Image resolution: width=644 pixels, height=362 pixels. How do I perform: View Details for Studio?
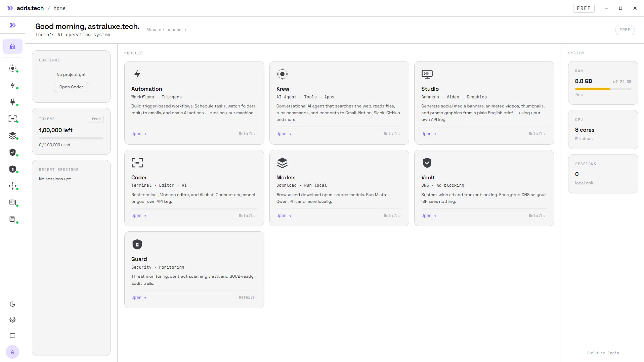pyautogui.click(x=536, y=134)
